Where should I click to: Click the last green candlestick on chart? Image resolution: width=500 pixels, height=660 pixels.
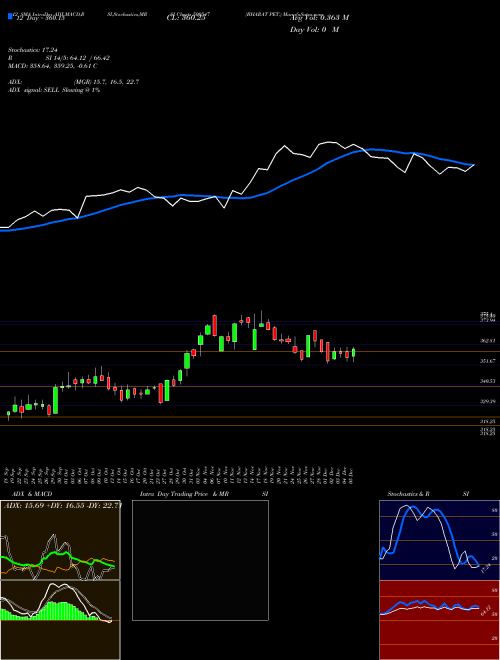point(354,353)
